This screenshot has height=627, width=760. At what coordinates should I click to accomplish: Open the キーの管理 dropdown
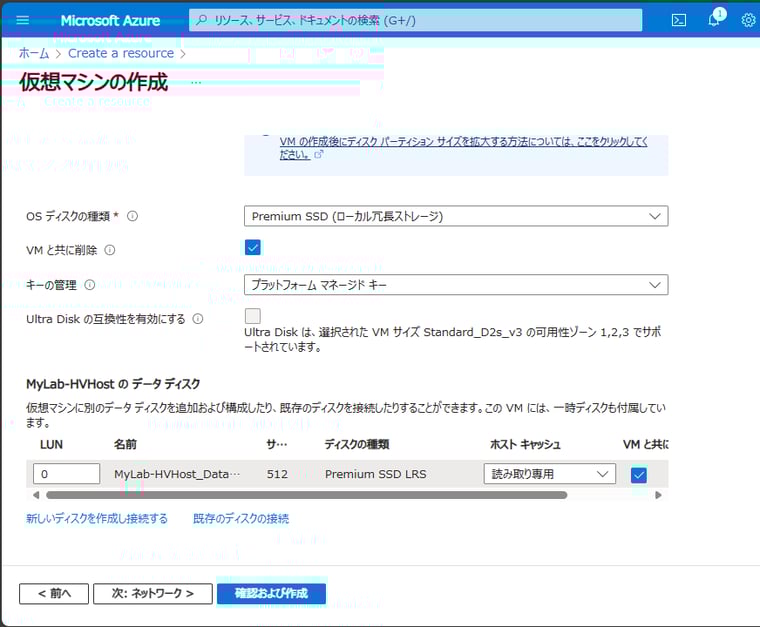tap(456, 285)
